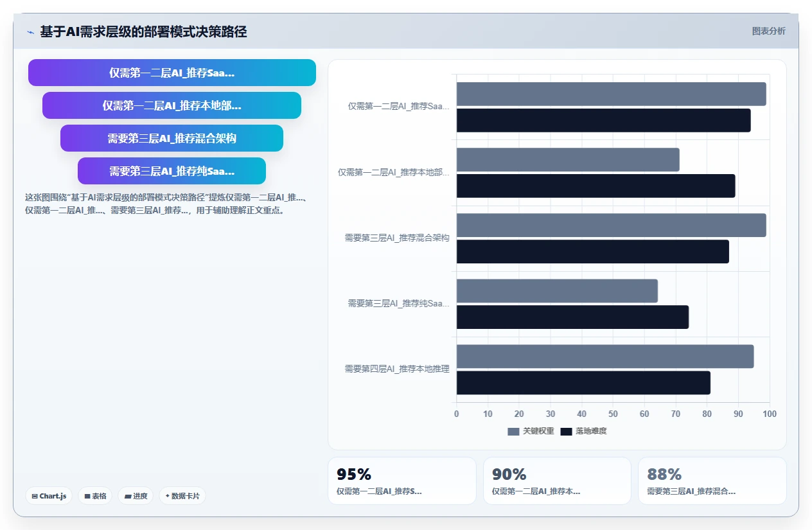This screenshot has width=812, height=530.
Task: Click the Chart.js tag pill
Action: click(49, 496)
